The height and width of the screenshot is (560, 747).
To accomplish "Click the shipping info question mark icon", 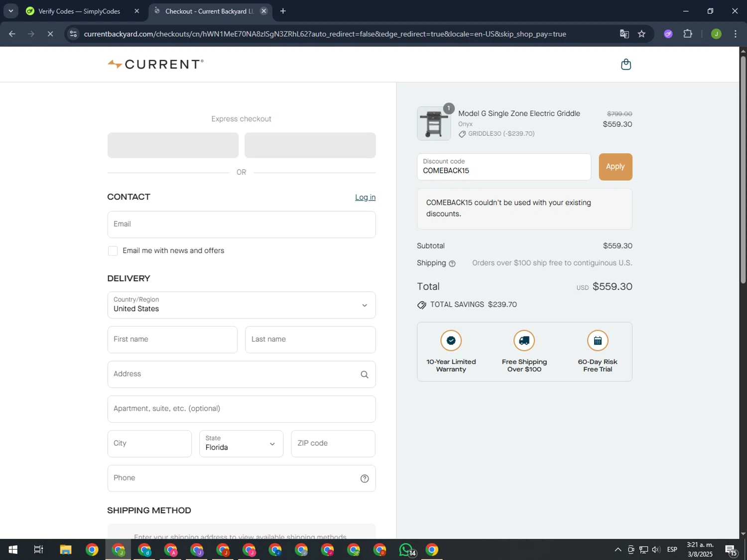I will [x=452, y=264].
